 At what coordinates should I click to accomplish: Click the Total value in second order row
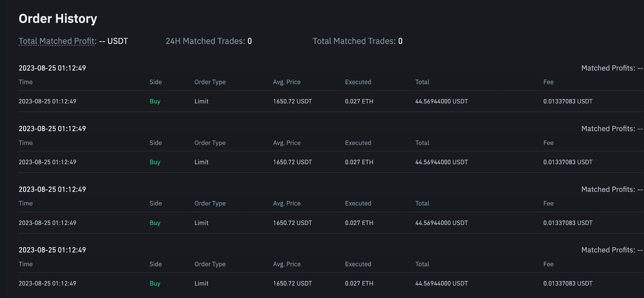pos(441,162)
